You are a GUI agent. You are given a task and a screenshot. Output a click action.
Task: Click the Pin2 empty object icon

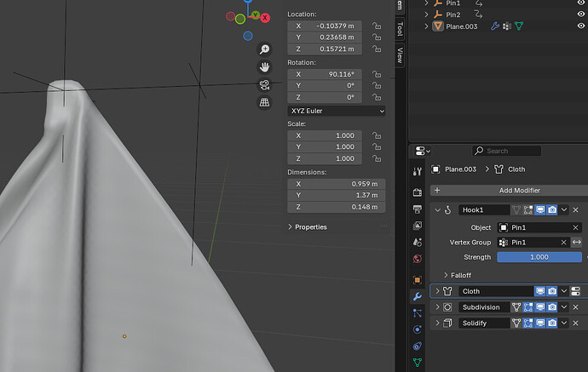point(438,14)
